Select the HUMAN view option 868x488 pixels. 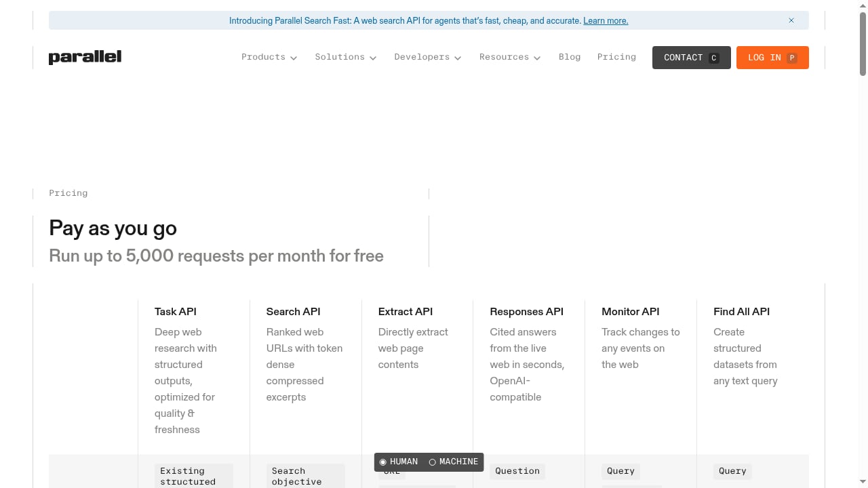(399, 462)
